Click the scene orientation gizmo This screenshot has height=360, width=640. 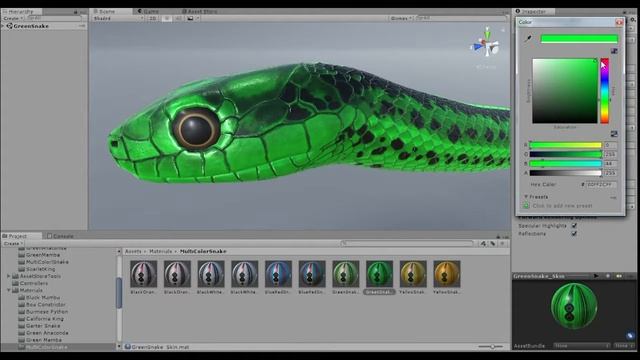click(486, 43)
